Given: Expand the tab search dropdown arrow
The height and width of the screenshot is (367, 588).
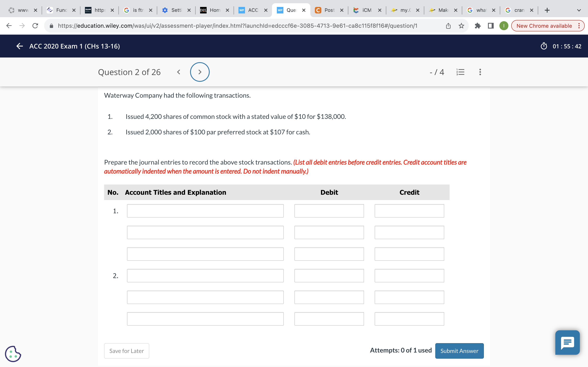Looking at the screenshot, I should point(579,10).
